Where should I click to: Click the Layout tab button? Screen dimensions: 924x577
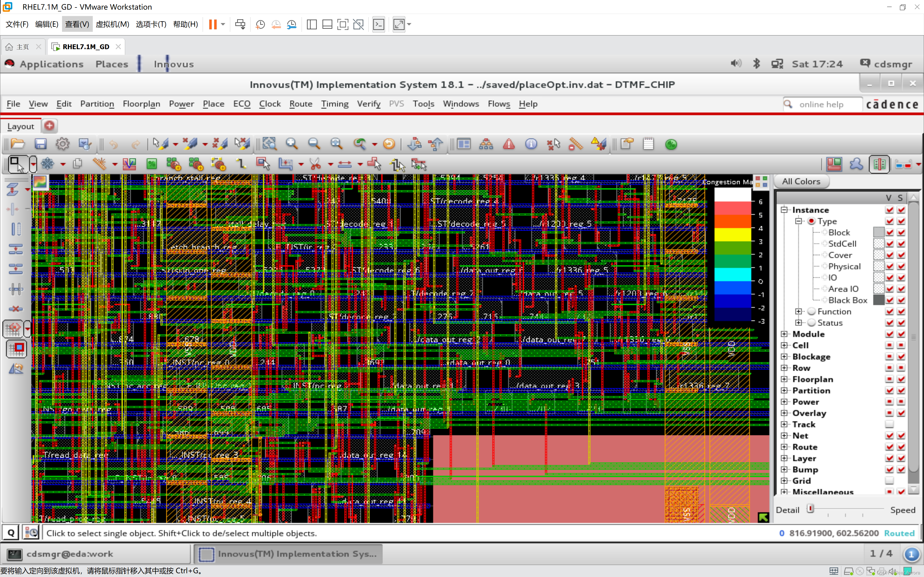21,126
